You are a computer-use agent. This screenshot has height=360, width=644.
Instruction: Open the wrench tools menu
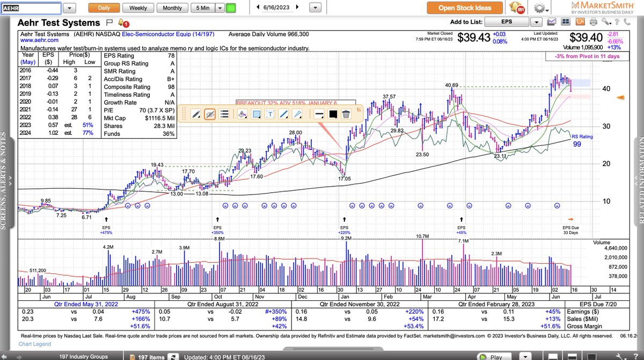pyautogui.click(x=607, y=22)
